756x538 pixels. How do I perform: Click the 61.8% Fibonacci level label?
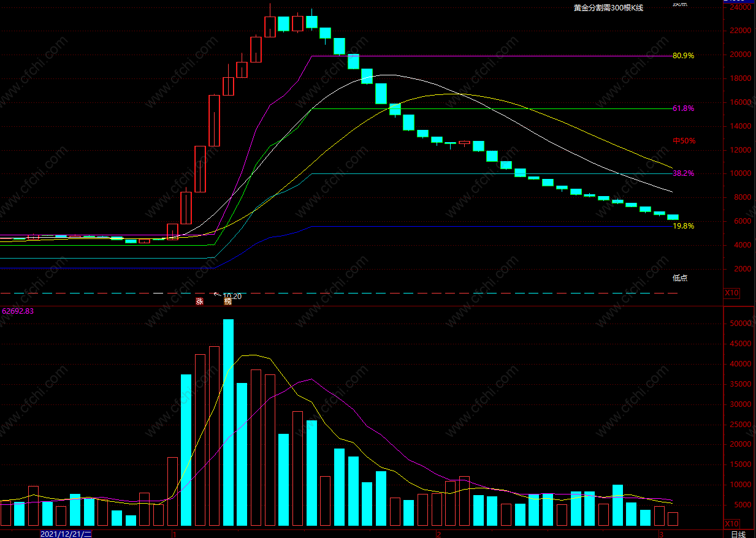click(x=683, y=108)
